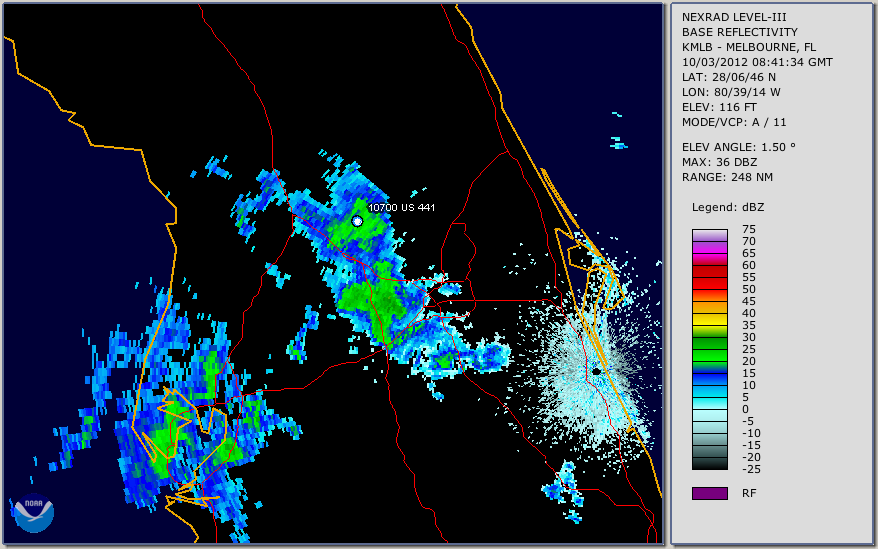Click the 'MODE/VCP: A / 11' text
The width and height of the screenshot is (878, 549).
click(734, 122)
